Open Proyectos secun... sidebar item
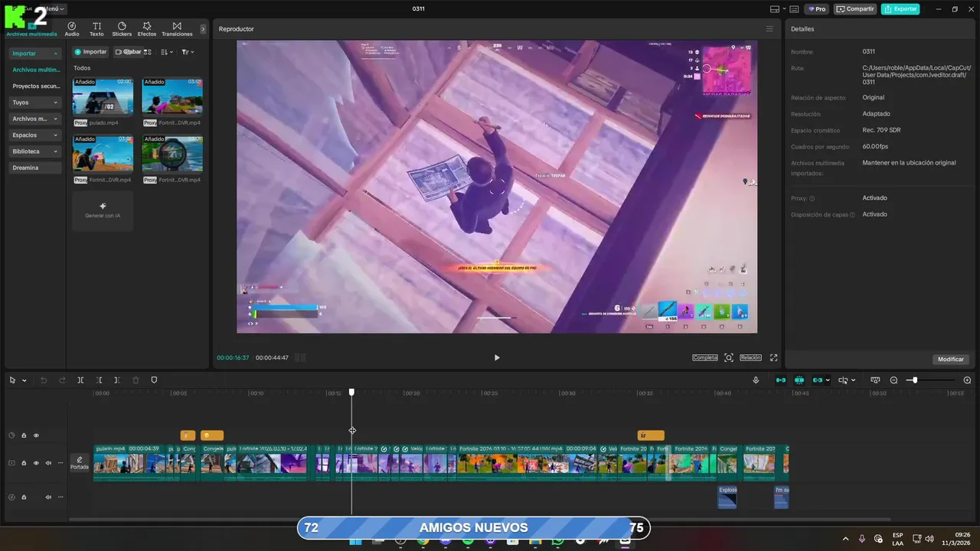This screenshot has width=980, height=551. point(35,86)
